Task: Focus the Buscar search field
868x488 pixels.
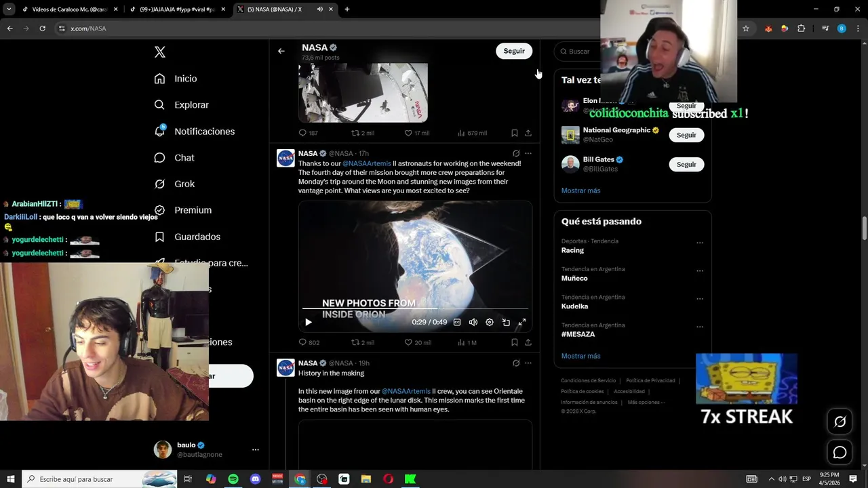Action: (x=578, y=52)
